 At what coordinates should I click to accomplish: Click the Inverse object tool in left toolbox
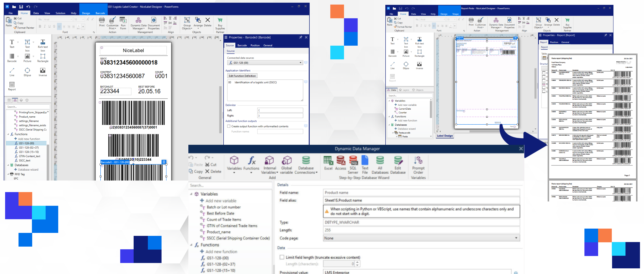tap(43, 72)
